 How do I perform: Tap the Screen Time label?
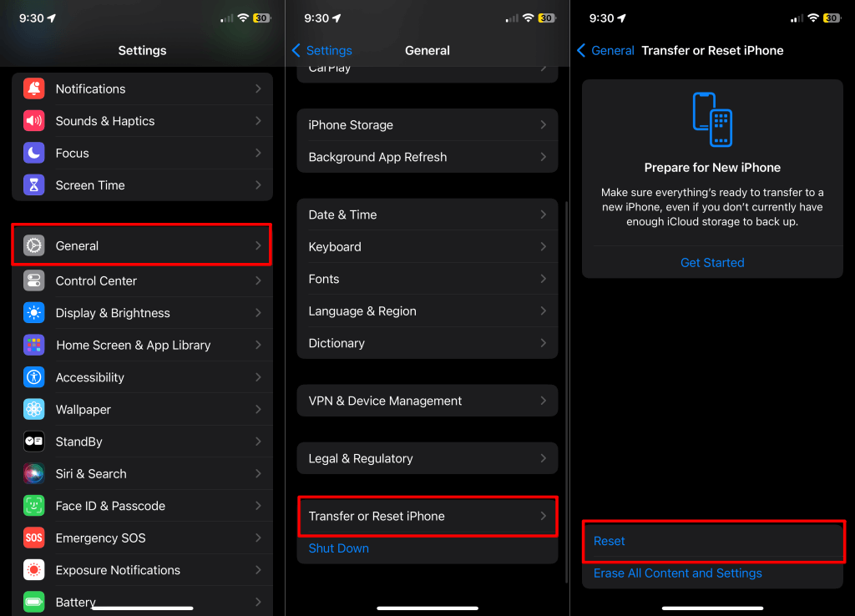click(90, 185)
